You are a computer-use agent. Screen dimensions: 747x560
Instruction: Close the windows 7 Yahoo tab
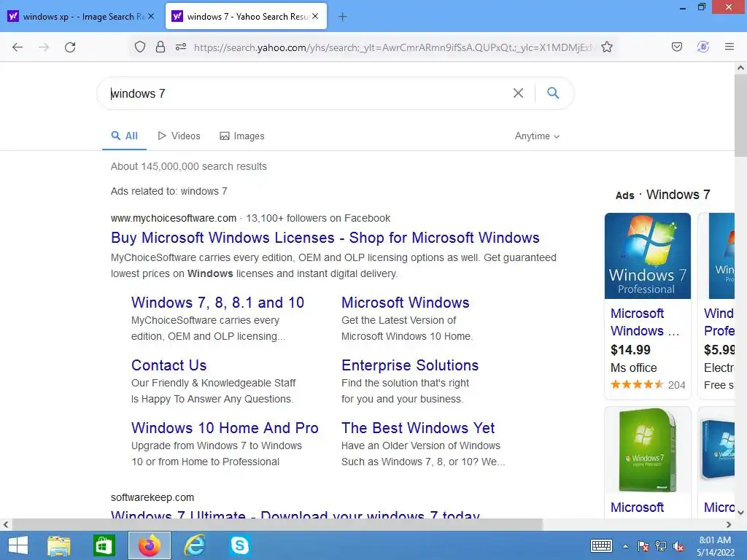tap(315, 16)
